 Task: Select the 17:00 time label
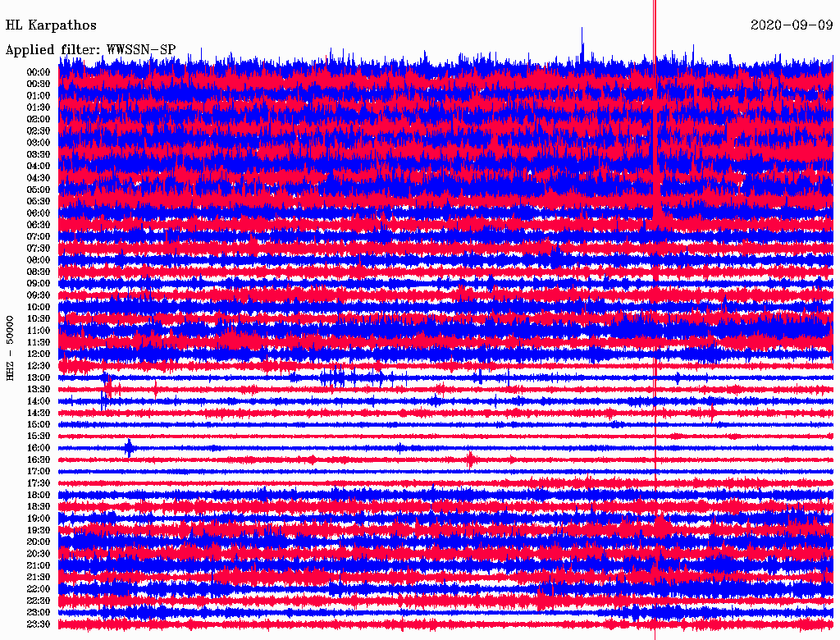pyautogui.click(x=39, y=472)
